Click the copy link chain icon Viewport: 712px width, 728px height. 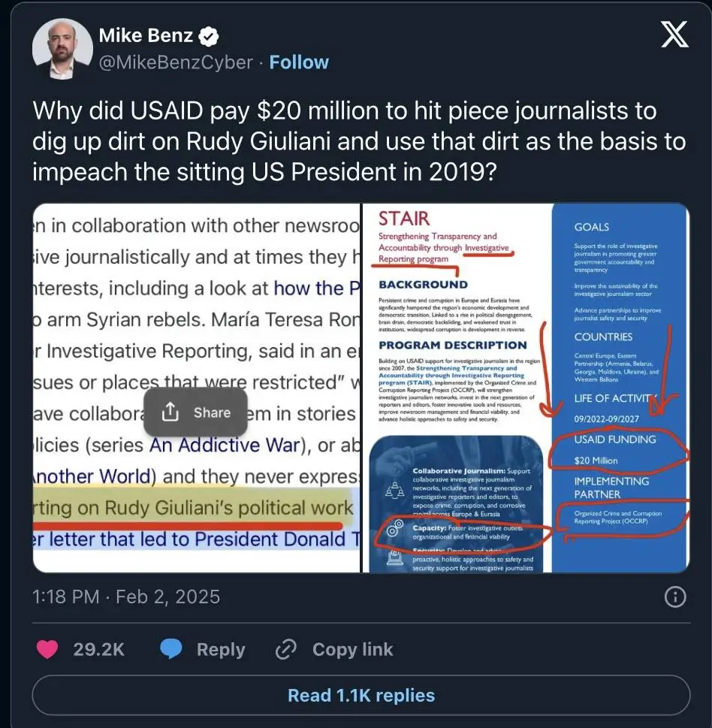point(285,650)
